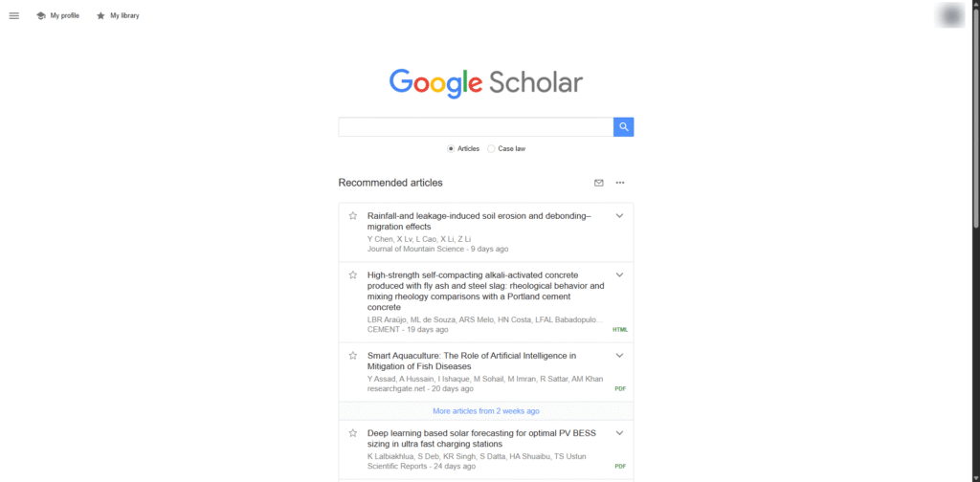Click the blue search magnifier button
This screenshot has width=980, height=482.
623,127
